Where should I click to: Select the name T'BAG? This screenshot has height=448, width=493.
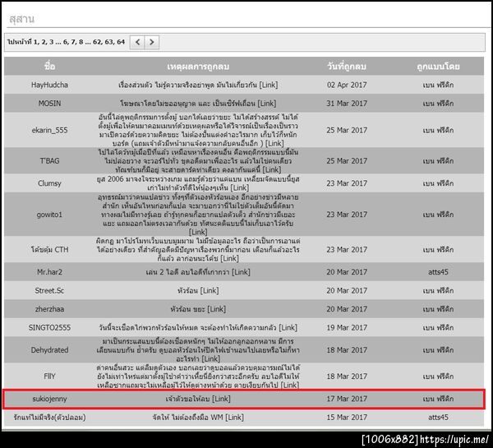49,161
